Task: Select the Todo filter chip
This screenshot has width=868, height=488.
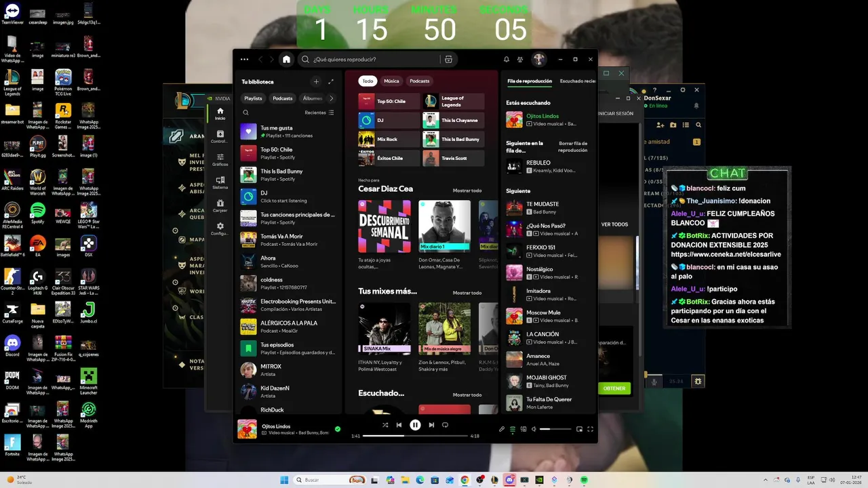Action: coord(368,81)
